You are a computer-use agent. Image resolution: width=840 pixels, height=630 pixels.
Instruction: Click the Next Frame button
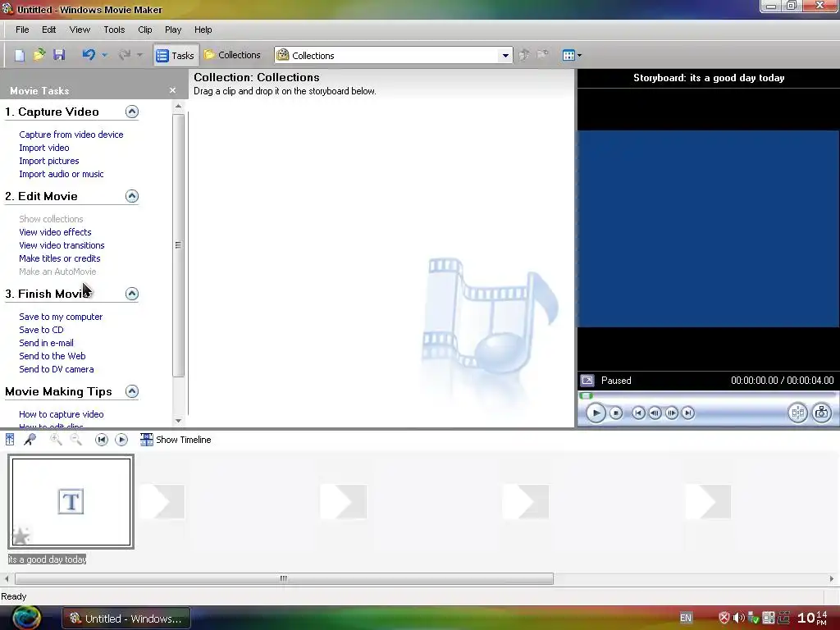[671, 413]
